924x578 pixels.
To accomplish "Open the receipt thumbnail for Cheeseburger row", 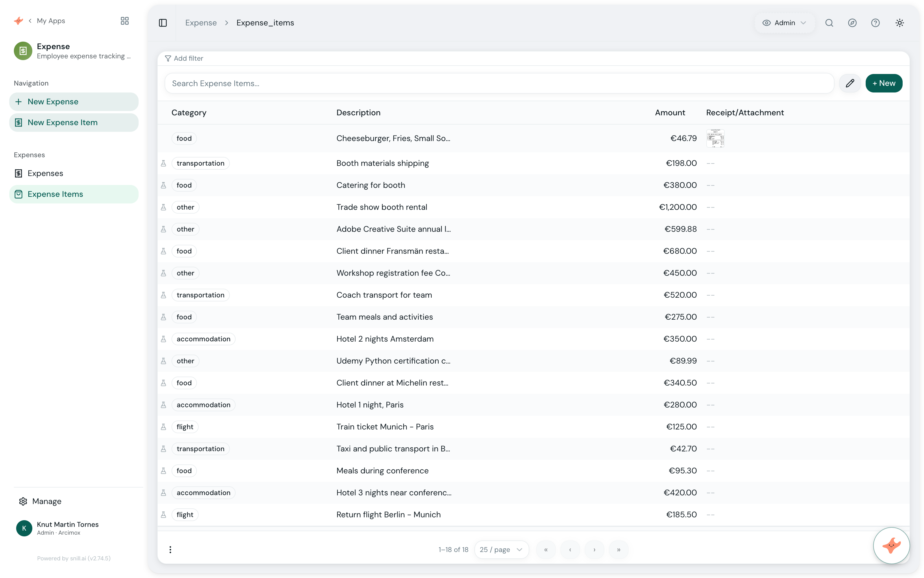I will 715,138.
